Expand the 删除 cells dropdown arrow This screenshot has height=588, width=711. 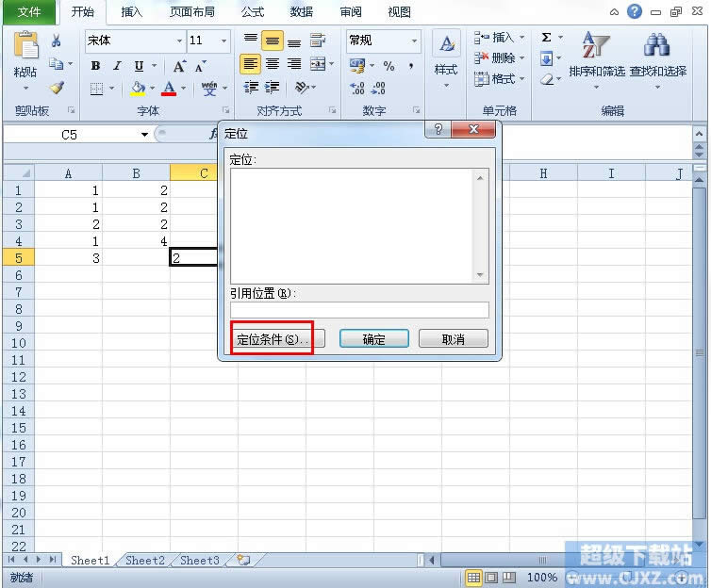521,58
